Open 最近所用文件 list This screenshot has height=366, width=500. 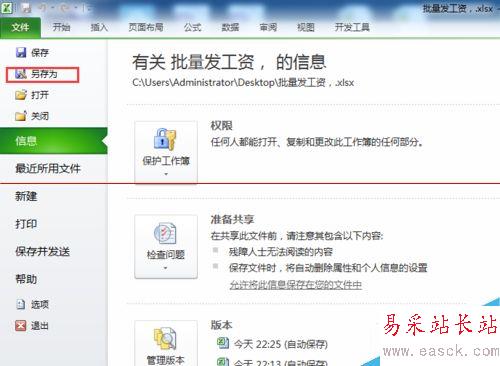coord(48,169)
